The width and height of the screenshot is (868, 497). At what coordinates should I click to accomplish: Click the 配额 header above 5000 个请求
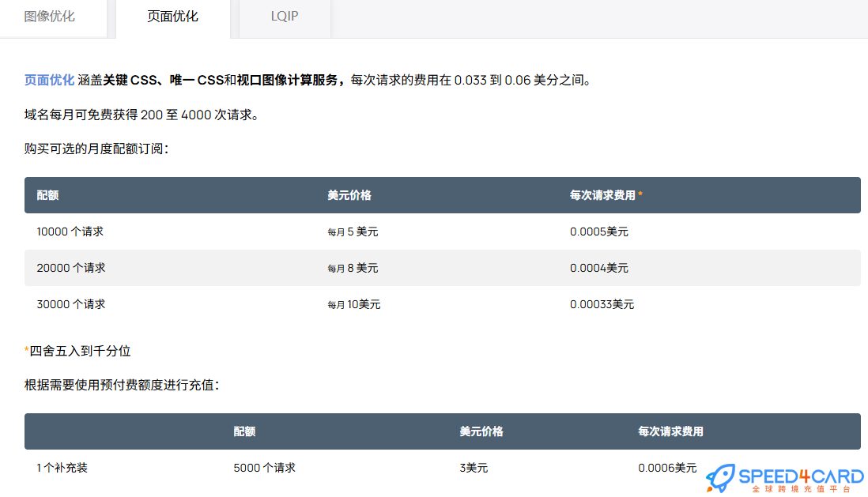pyautogui.click(x=245, y=431)
